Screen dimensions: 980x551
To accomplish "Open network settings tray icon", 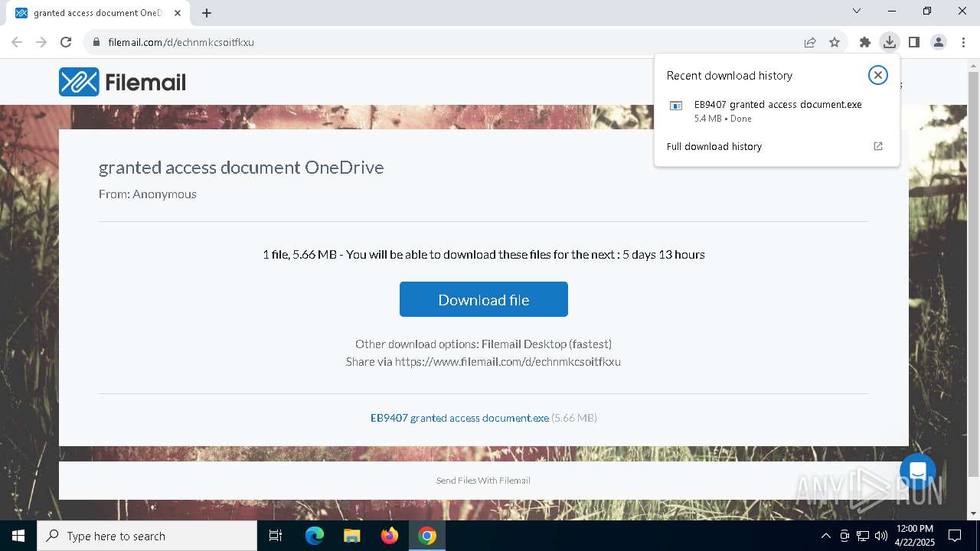I will coord(863,536).
